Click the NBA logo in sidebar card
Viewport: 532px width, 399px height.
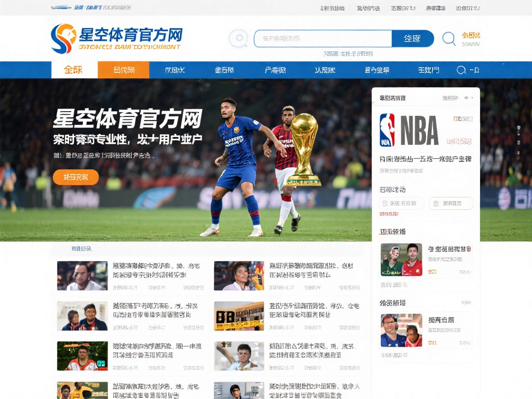(387, 130)
